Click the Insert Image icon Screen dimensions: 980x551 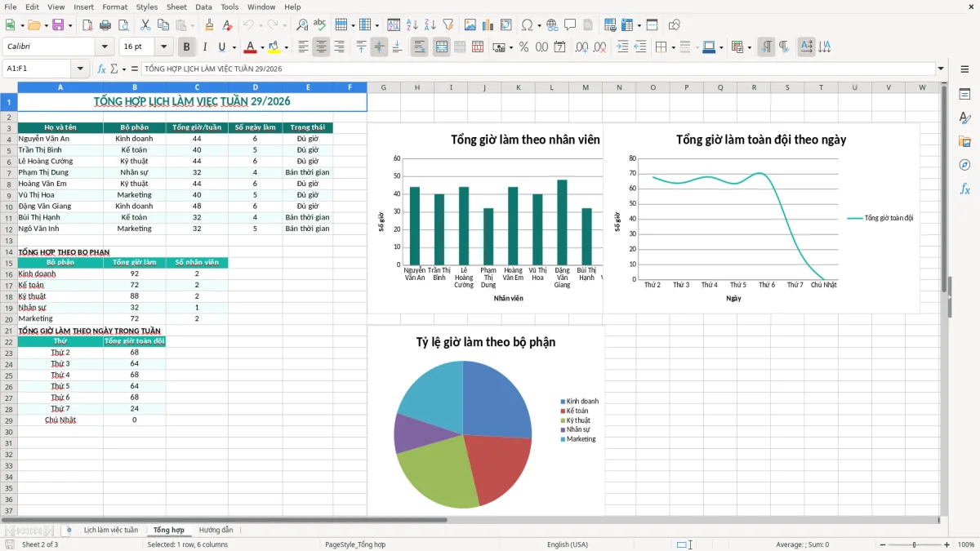470,25
